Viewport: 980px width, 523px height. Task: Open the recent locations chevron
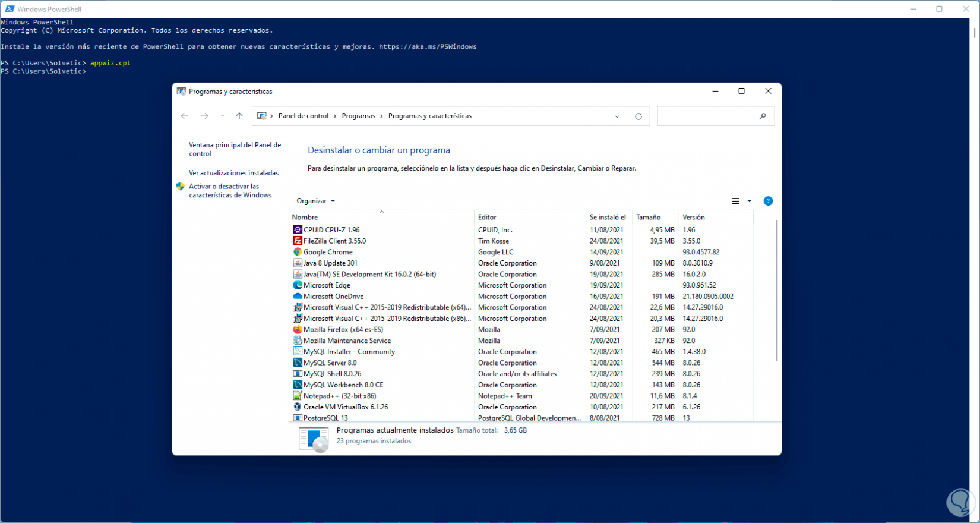222,116
